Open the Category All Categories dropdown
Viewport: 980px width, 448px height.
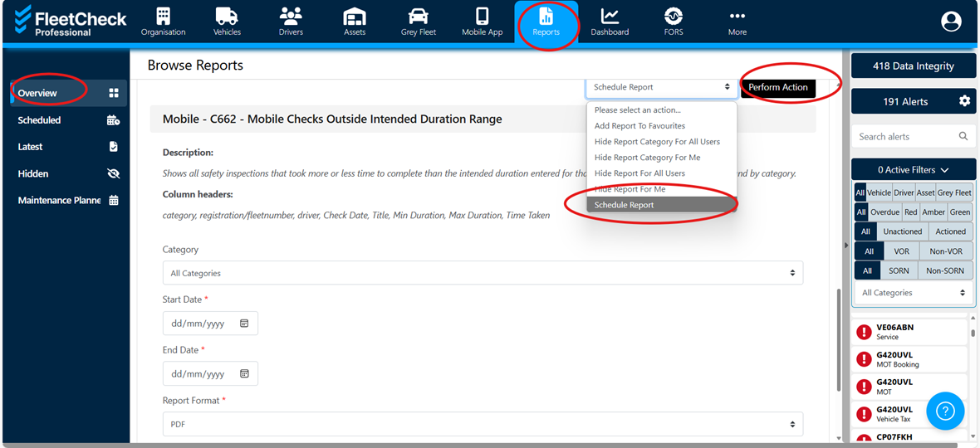click(x=483, y=273)
